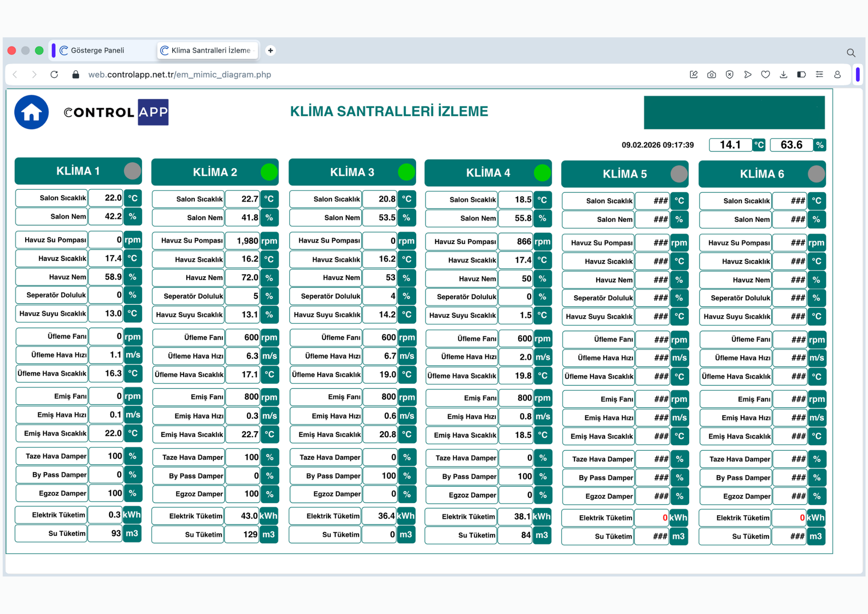Click the KLİMA 6 header
The image size is (868, 614).
coord(762,174)
